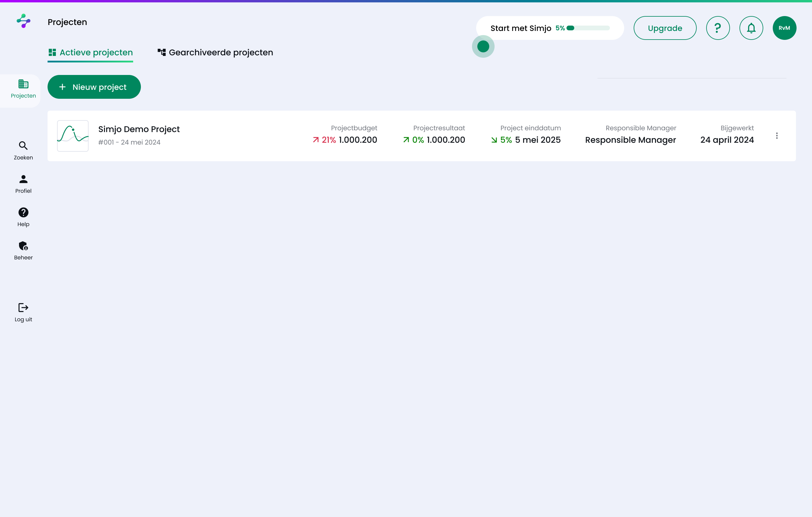Switch to Gearchiveerde projecten tab
812x517 pixels.
pos(215,53)
